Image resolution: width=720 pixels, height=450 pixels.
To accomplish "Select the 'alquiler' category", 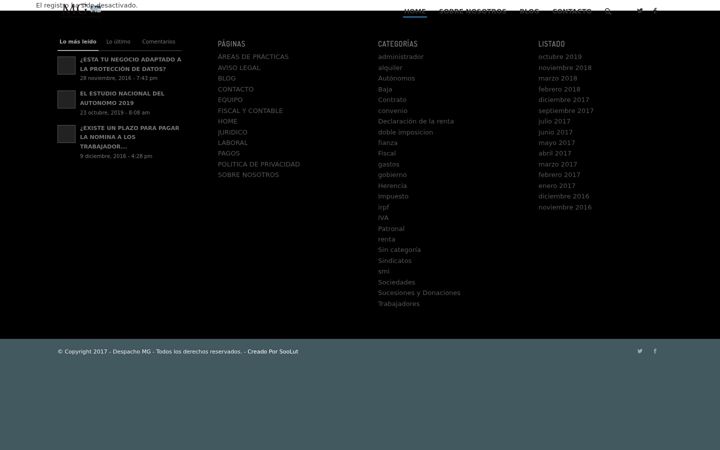I will click(x=390, y=68).
